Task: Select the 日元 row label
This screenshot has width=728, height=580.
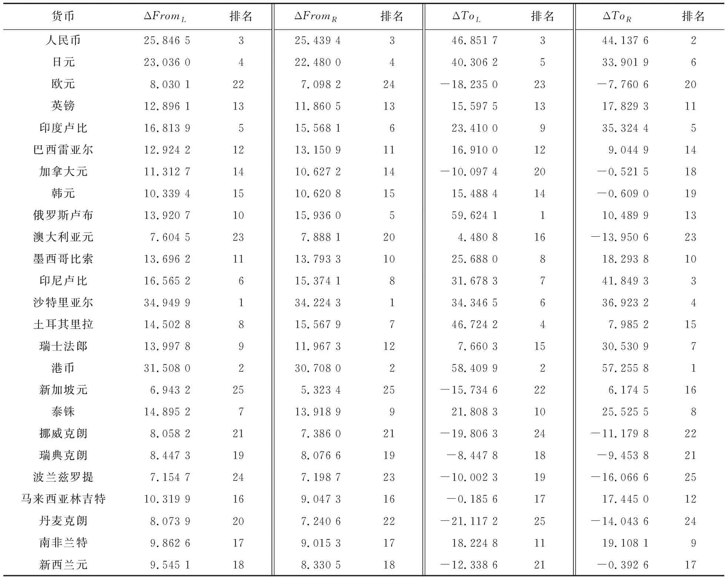Action: 63,62
